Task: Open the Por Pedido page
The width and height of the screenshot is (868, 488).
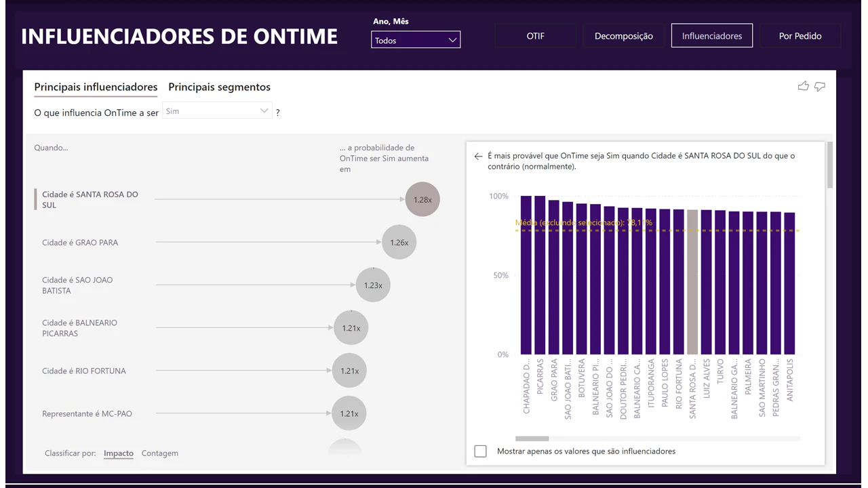Action: (800, 36)
